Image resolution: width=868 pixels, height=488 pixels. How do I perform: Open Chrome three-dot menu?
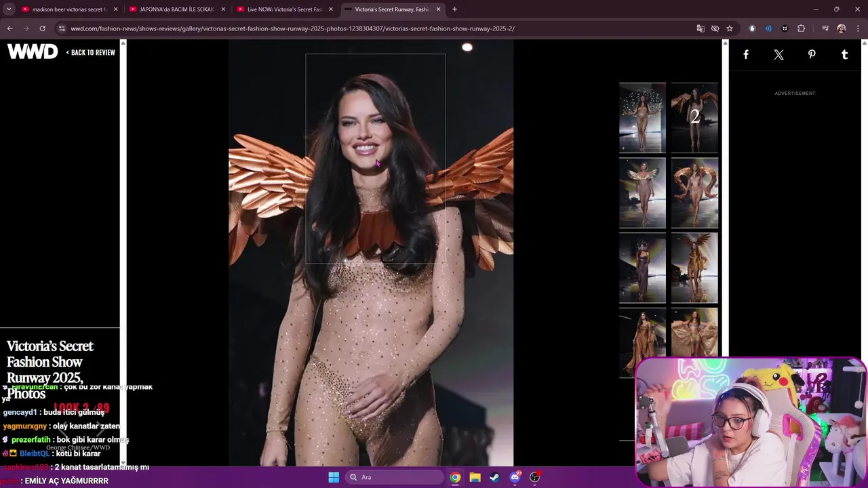(859, 28)
